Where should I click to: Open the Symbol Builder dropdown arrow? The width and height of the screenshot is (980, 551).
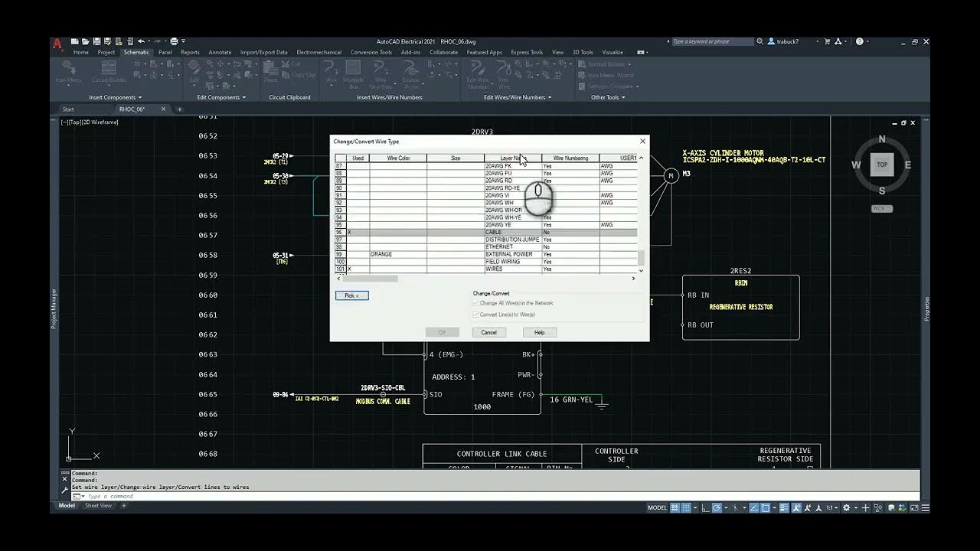[629, 64]
